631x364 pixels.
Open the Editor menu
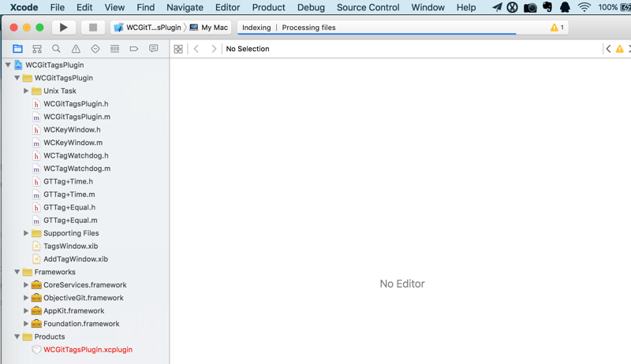(227, 7)
